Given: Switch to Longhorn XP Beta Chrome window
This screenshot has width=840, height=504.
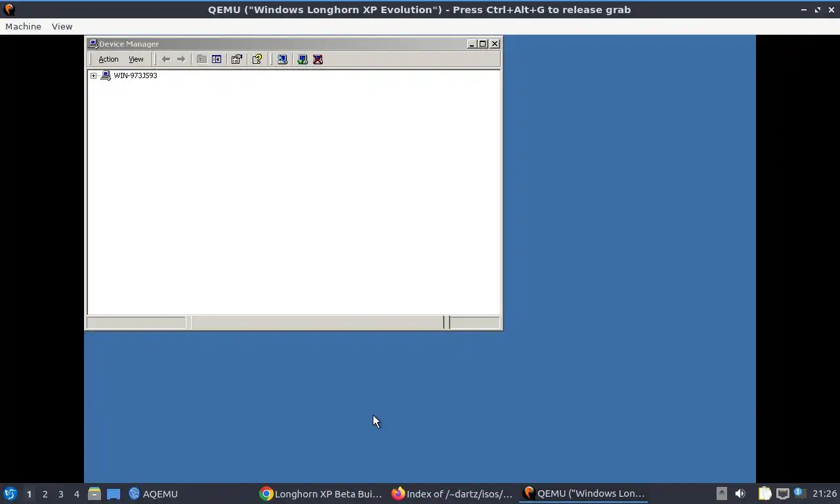Looking at the screenshot, I should pyautogui.click(x=320, y=493).
